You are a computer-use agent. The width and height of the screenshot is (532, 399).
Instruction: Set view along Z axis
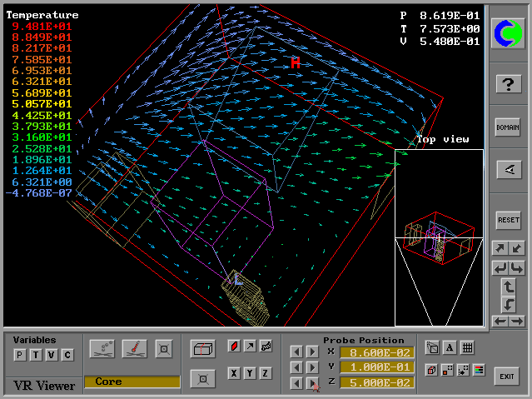pyautogui.click(x=266, y=373)
